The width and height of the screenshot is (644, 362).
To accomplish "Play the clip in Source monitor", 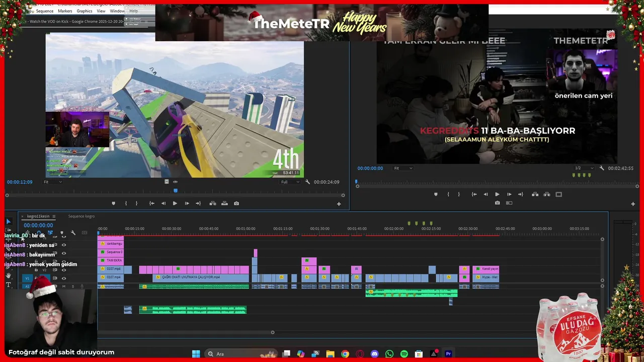I will coord(175,203).
